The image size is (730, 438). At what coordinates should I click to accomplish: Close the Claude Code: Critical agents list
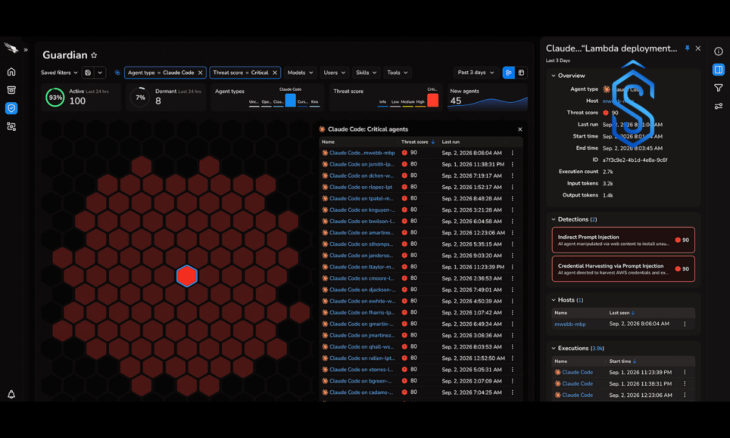tap(520, 129)
